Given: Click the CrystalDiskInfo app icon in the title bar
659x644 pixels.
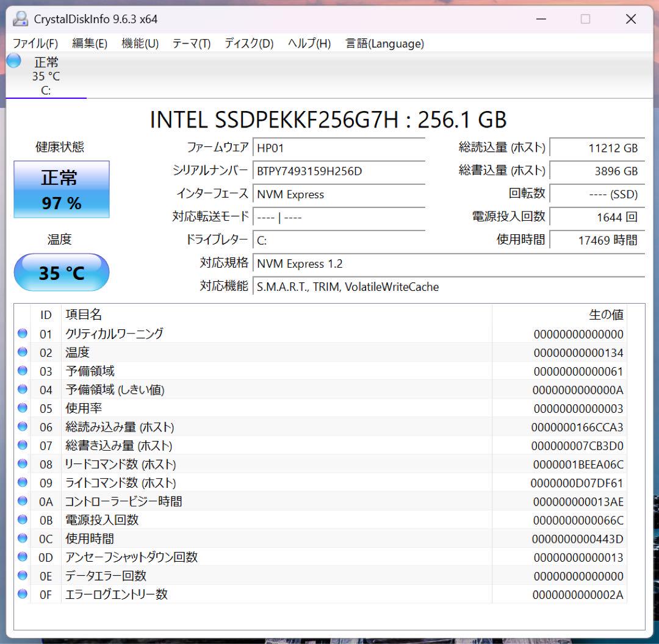Looking at the screenshot, I should pyautogui.click(x=20, y=19).
